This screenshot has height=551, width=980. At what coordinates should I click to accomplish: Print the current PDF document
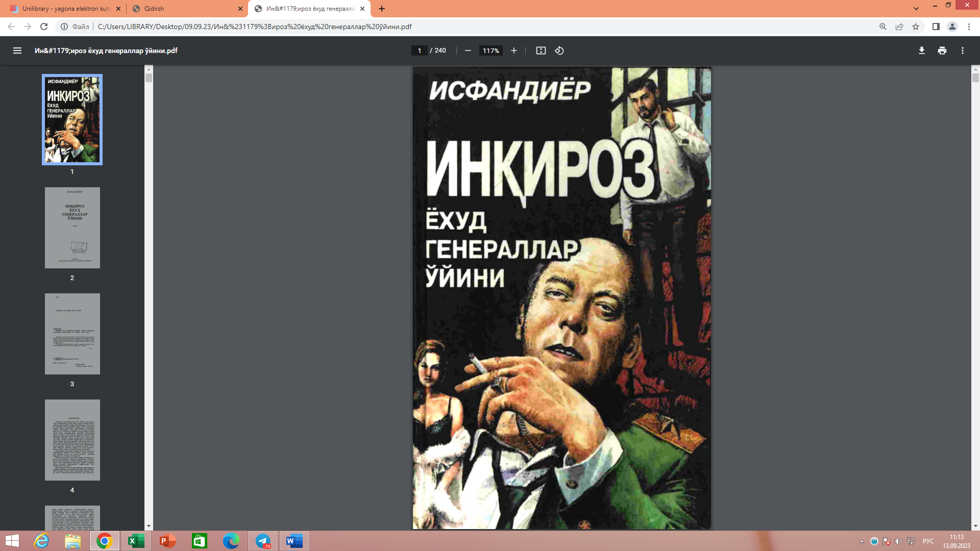(x=942, y=51)
